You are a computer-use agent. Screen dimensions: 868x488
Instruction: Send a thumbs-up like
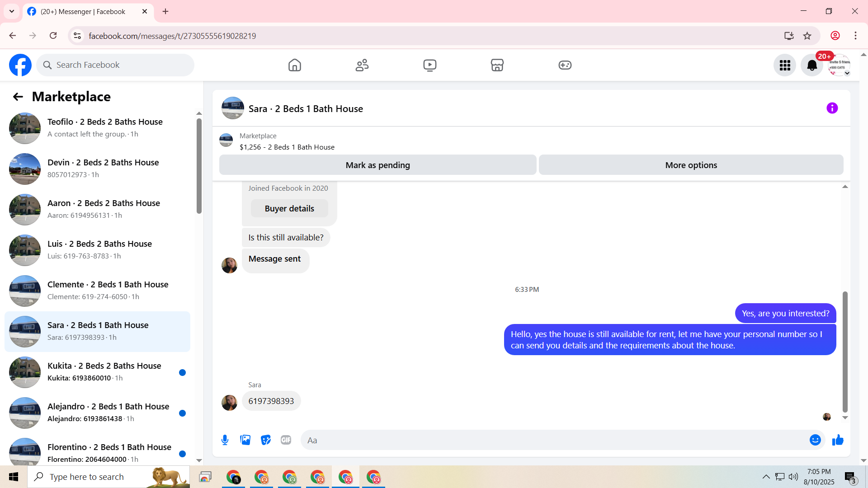coord(838,440)
